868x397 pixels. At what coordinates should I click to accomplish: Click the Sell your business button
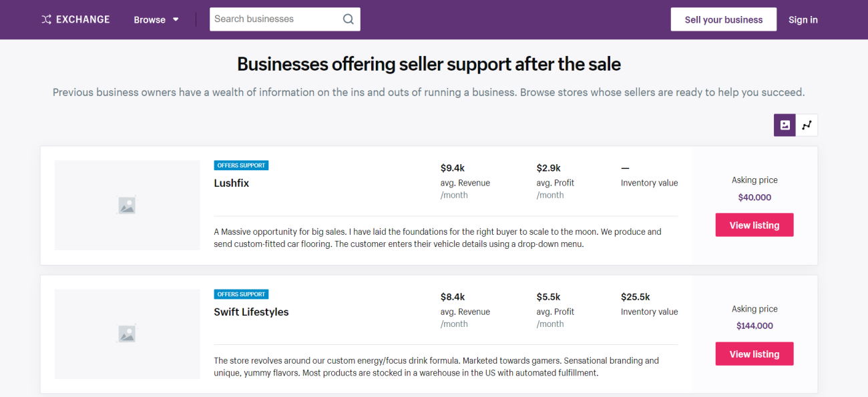pyautogui.click(x=723, y=19)
